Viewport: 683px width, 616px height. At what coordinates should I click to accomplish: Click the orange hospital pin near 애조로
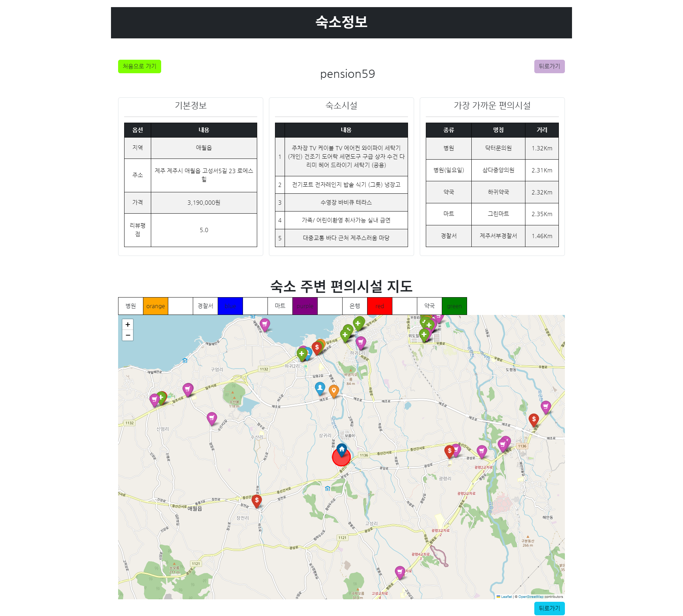tap(334, 390)
